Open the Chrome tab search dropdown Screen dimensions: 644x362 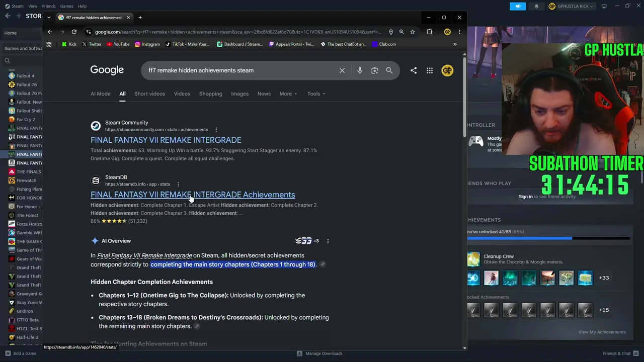49,18
